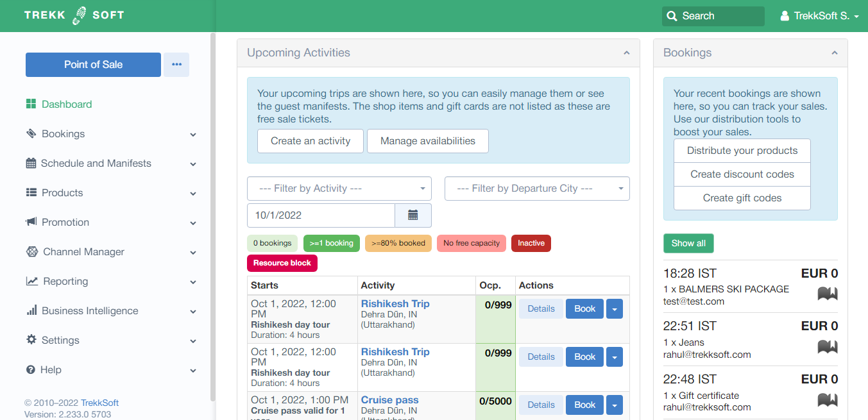Open the Schedule and Manifests menu item

click(x=96, y=163)
